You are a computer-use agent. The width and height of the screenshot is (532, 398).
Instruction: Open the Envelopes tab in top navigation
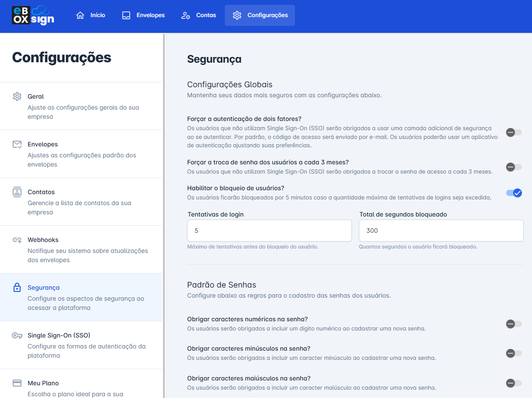pyautogui.click(x=143, y=15)
